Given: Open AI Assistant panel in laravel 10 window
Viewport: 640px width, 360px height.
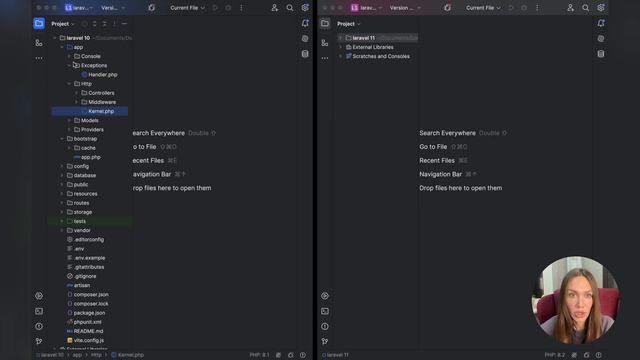Looking at the screenshot, I should [305, 39].
